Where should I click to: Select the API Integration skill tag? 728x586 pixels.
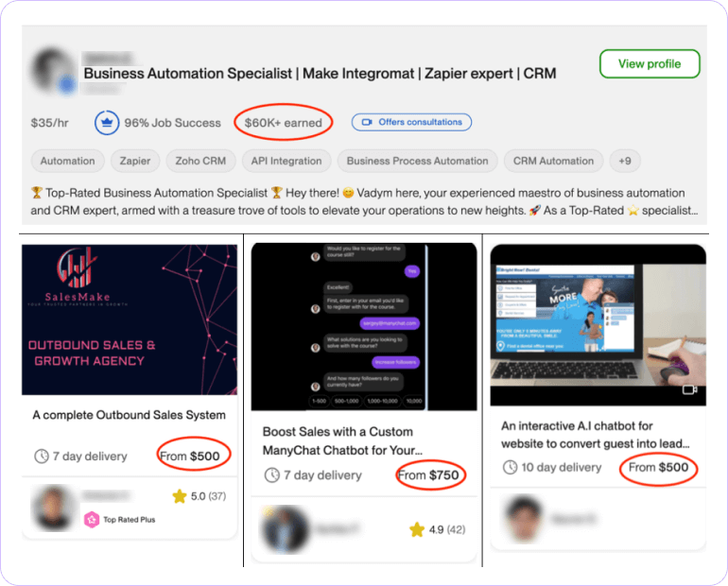[286, 161]
